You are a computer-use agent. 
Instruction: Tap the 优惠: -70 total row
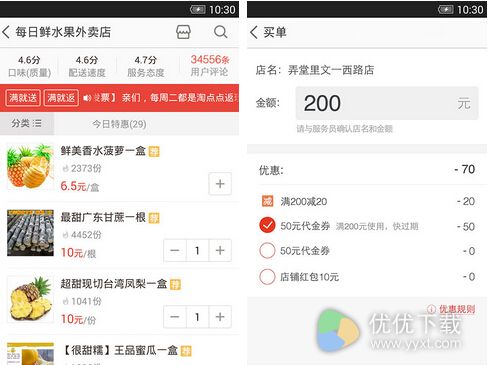367,170
